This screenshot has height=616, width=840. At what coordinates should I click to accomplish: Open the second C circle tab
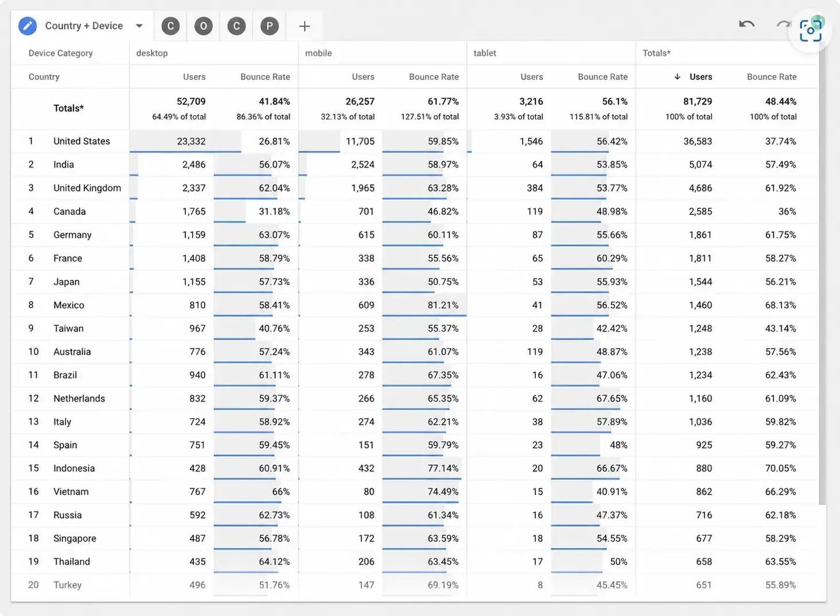coord(236,26)
